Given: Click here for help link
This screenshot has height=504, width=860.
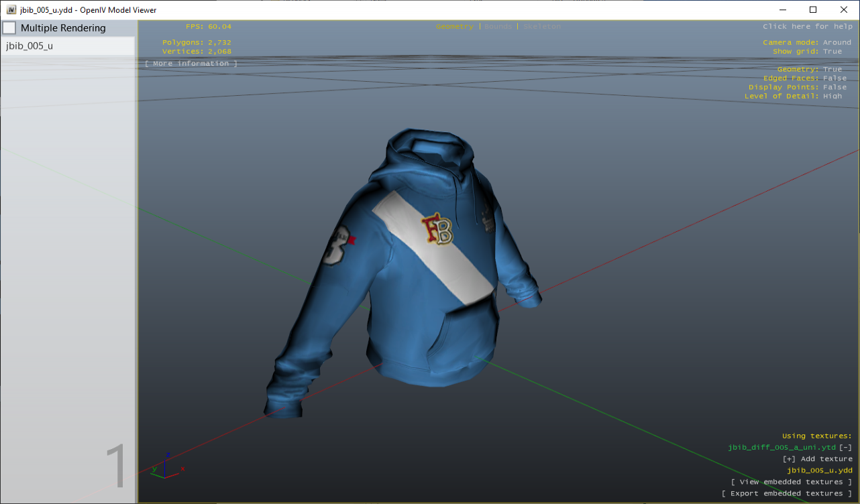Looking at the screenshot, I should (x=808, y=26).
